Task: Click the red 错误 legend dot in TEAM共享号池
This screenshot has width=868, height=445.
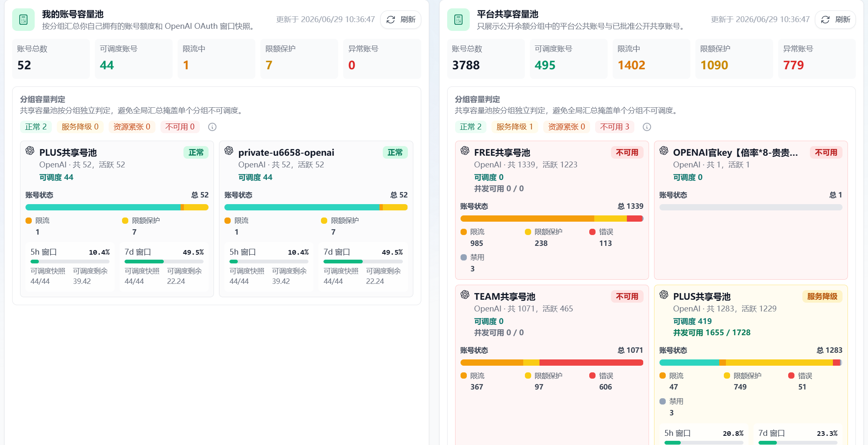Action: tap(592, 376)
